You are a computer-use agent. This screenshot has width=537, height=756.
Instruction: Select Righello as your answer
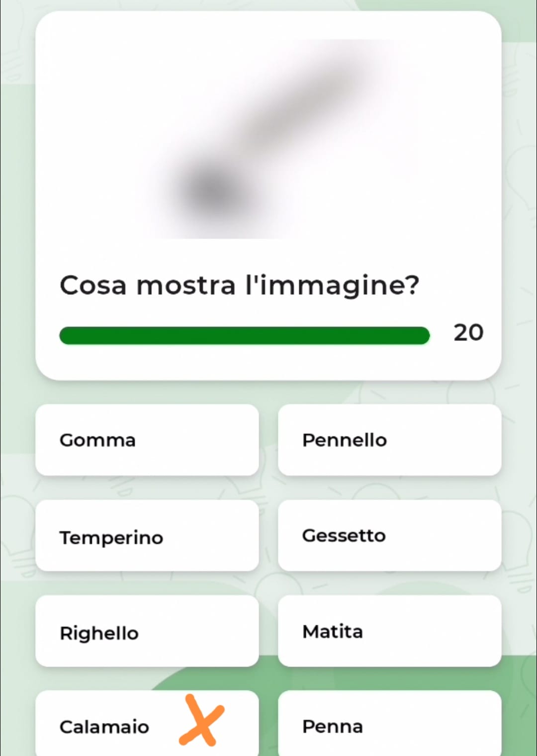tap(147, 631)
